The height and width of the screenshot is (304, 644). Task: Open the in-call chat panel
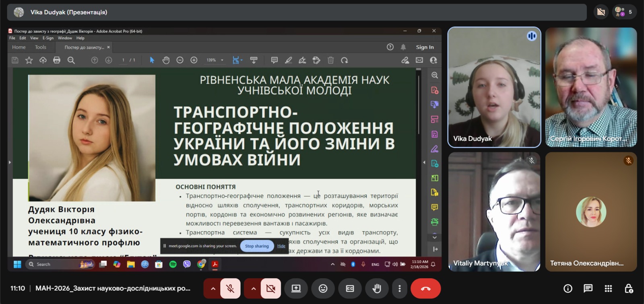coord(588,289)
